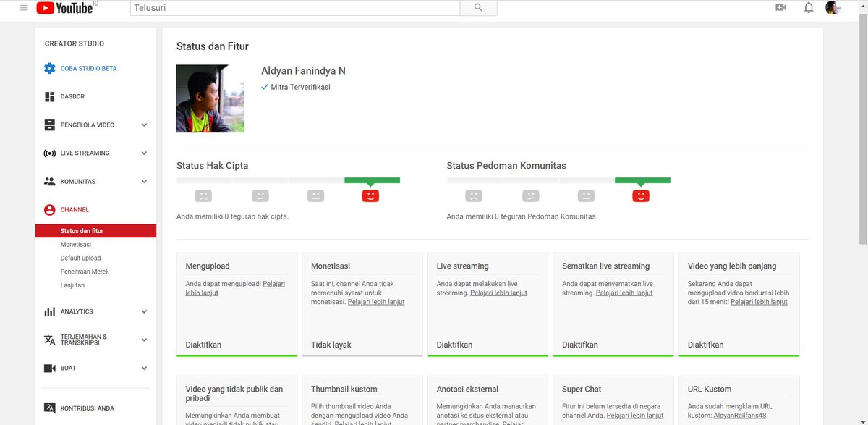This screenshot has height=425, width=868.
Task: Click the Live Streaming broadcast icon
Action: pos(49,153)
